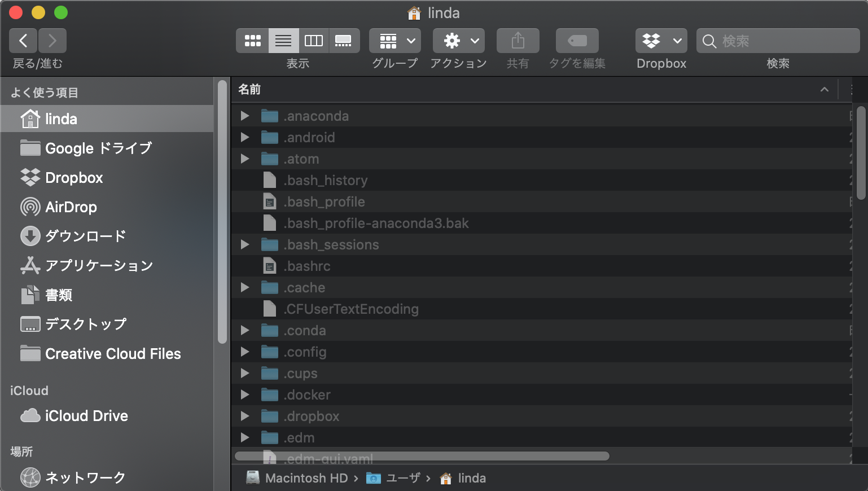Open the Dropbox toolbar dropdown
This screenshot has height=491, width=868.
(661, 41)
